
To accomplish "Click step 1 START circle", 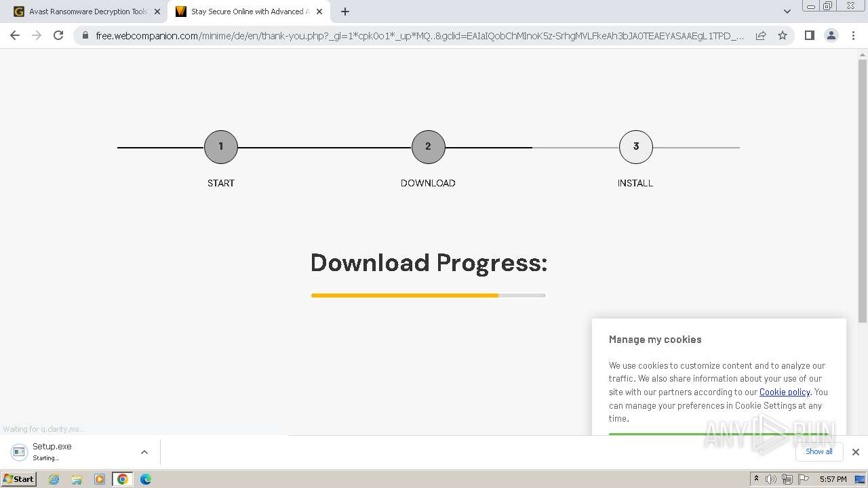I will tap(221, 147).
